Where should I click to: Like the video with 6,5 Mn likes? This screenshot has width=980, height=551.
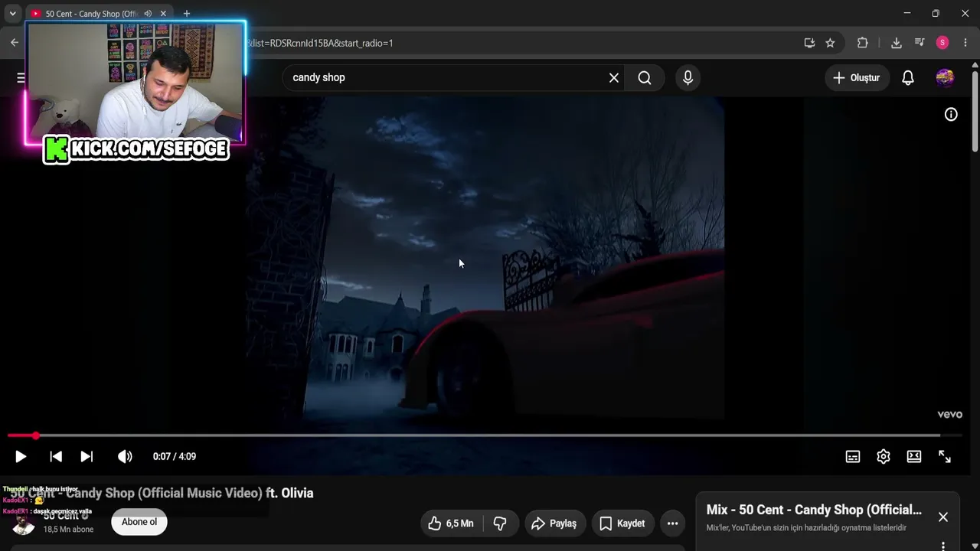451,523
